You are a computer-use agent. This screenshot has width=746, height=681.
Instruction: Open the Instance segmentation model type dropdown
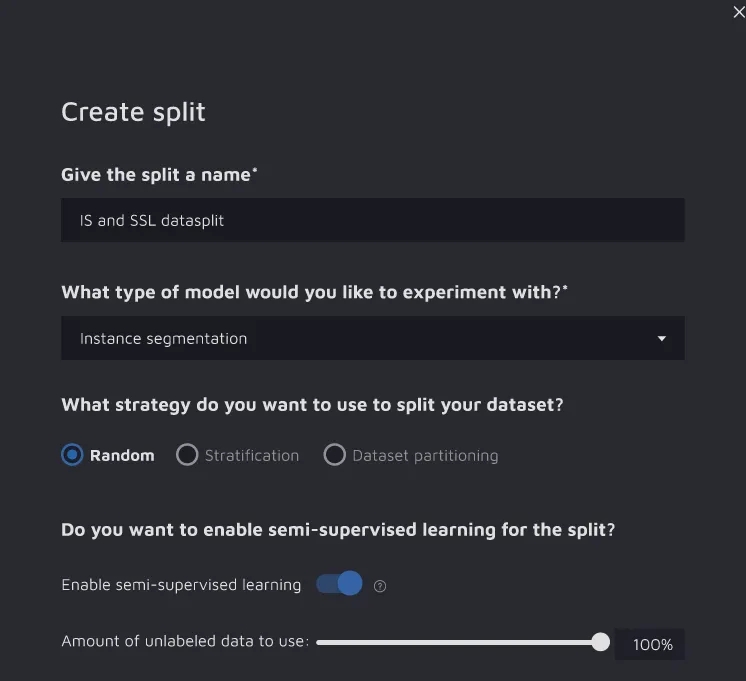(372, 339)
